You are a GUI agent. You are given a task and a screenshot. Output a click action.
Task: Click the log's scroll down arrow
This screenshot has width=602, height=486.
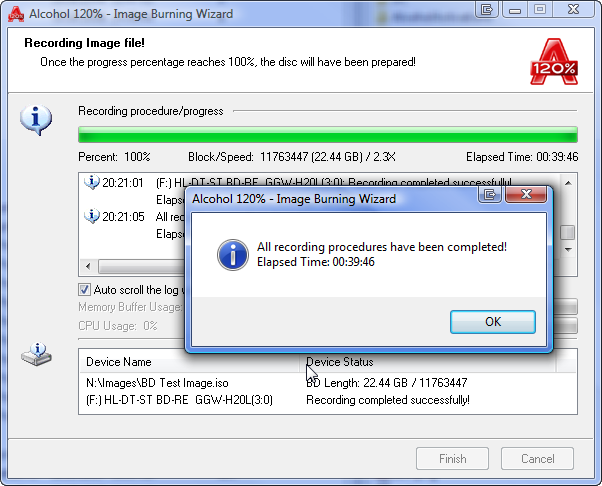point(568,250)
